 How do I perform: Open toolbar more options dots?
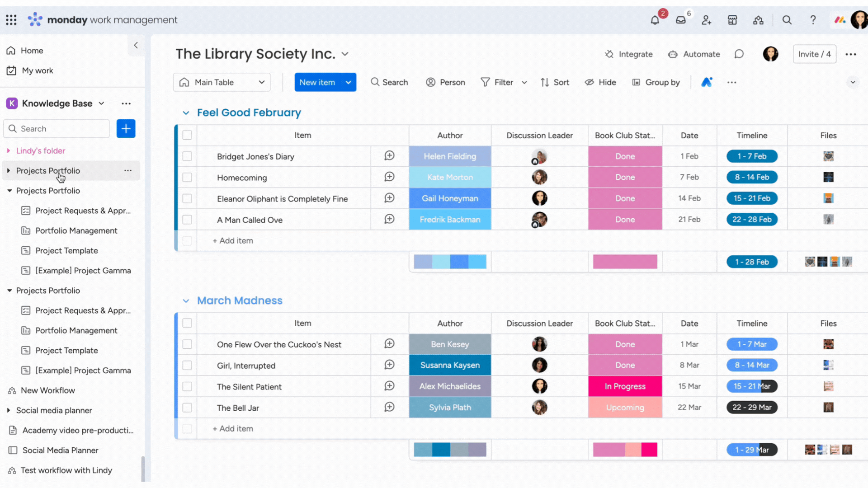pos(731,82)
